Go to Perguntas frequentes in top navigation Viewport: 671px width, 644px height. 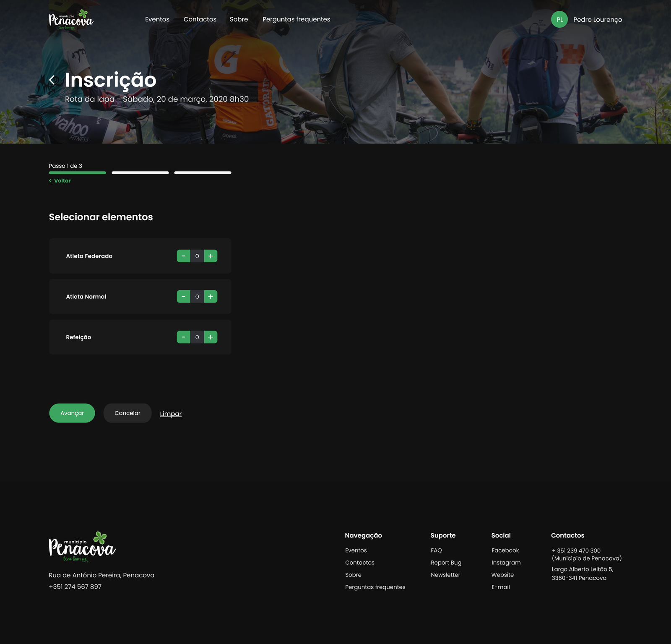pos(296,19)
